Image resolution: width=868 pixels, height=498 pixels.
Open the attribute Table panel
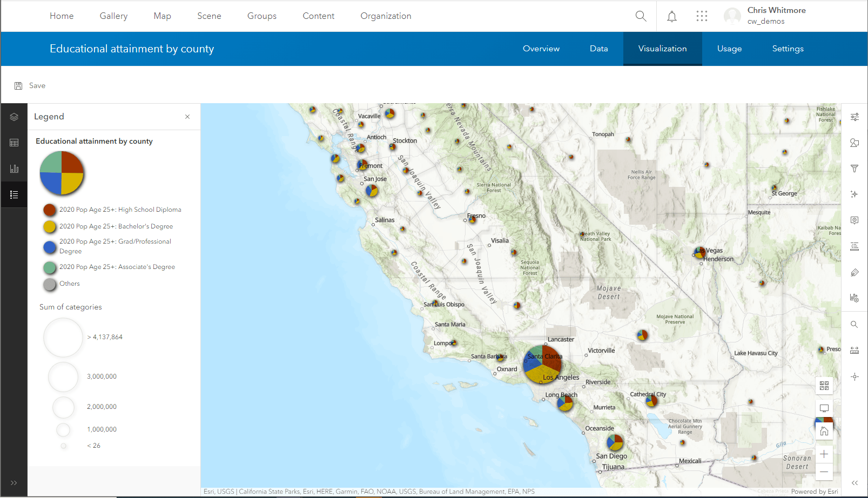pos(14,142)
